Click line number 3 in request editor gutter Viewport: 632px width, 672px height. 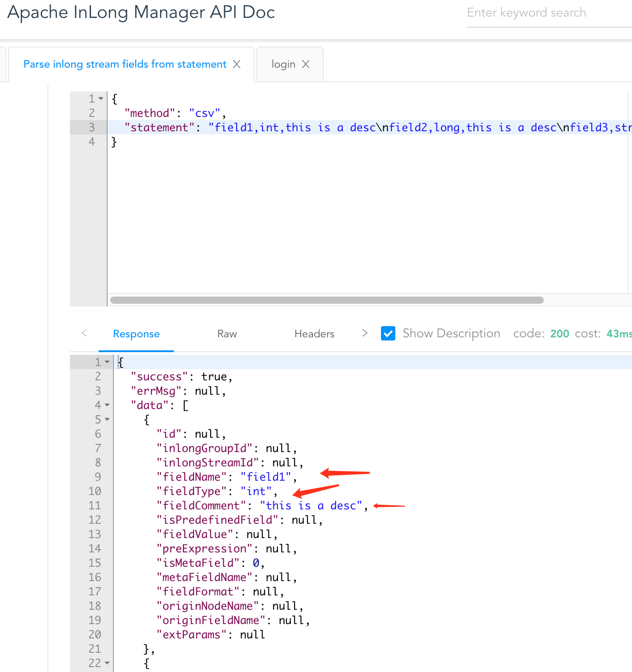[92, 128]
